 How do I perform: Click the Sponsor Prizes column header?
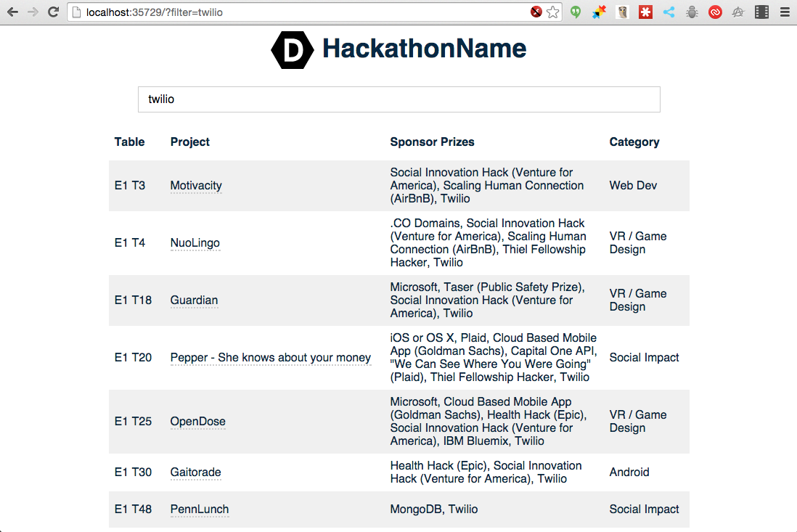click(432, 142)
